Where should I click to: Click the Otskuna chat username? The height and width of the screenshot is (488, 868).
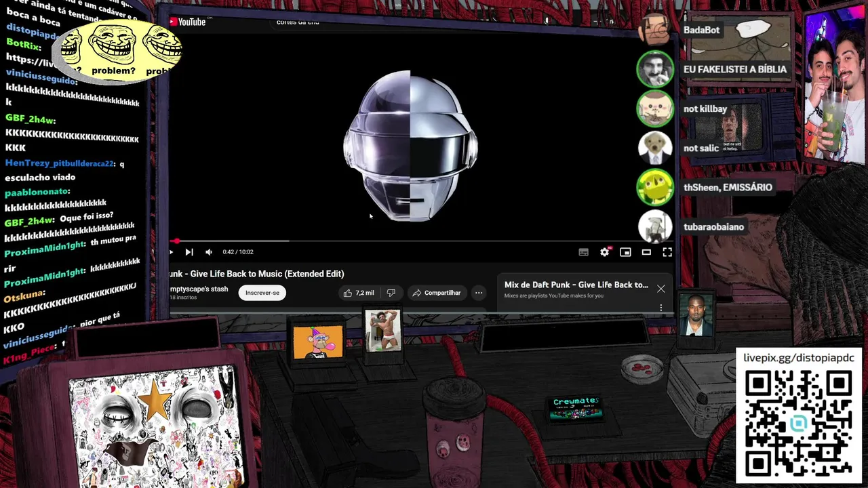(24, 296)
